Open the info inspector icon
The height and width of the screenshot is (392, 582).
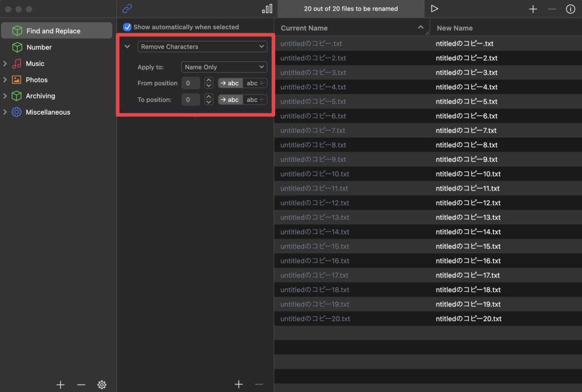point(570,9)
